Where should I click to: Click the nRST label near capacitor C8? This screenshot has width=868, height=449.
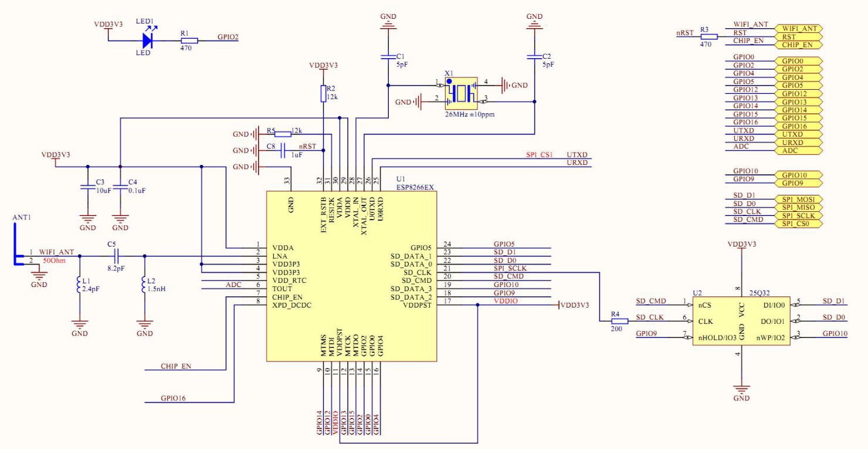click(x=307, y=146)
